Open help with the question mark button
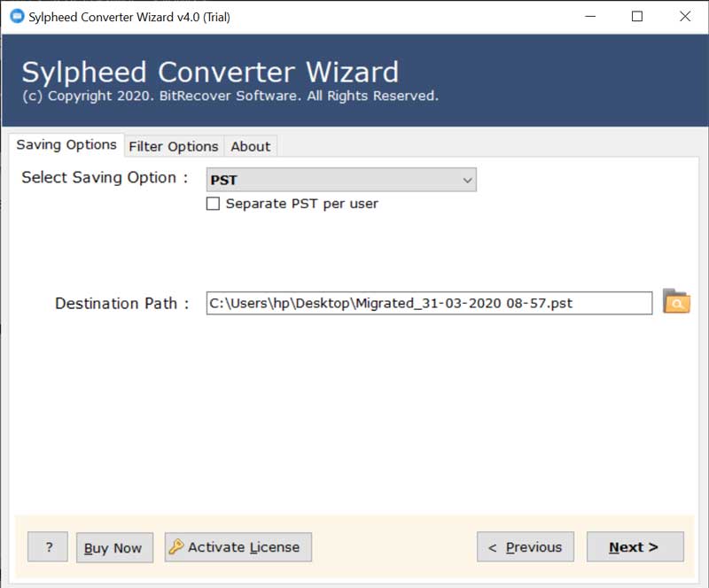 (x=48, y=547)
